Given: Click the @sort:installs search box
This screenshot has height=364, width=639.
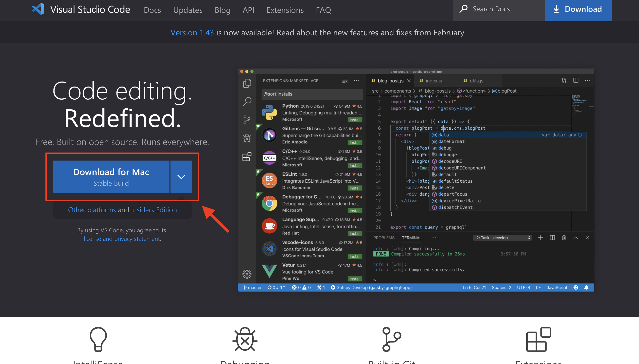Looking at the screenshot, I should [312, 94].
